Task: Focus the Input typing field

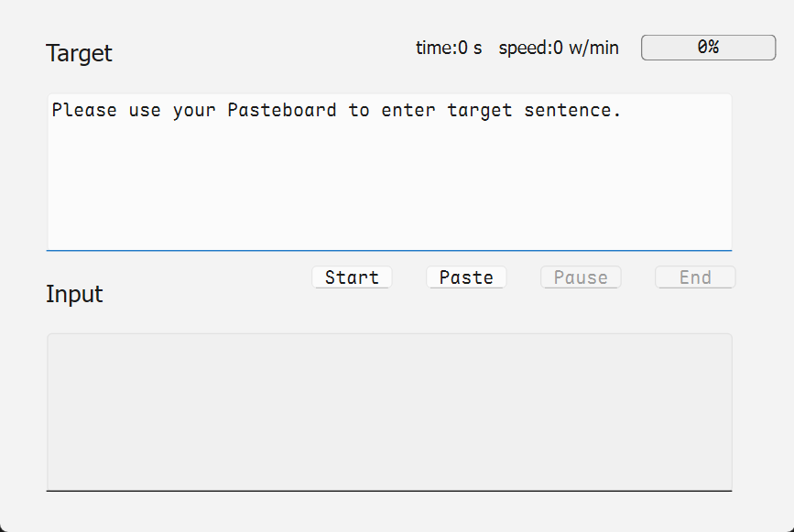Action: pos(389,412)
